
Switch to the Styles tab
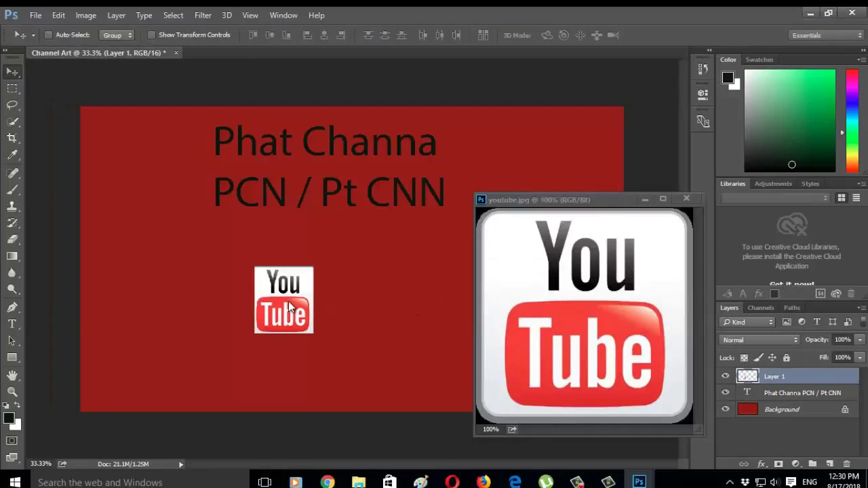tap(810, 184)
